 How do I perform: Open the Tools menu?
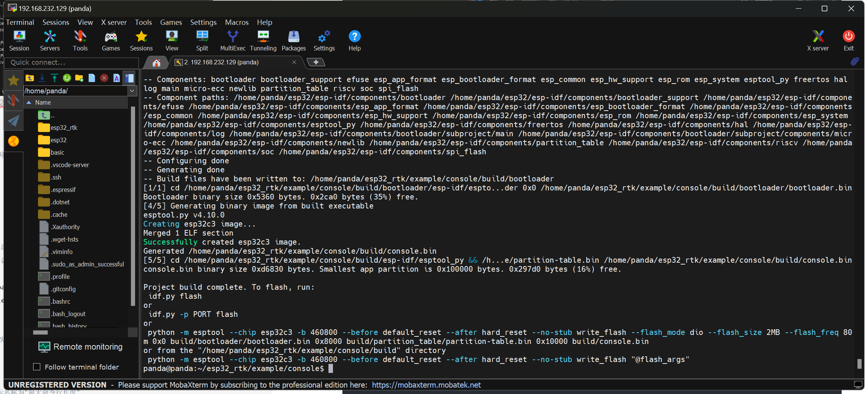click(143, 22)
